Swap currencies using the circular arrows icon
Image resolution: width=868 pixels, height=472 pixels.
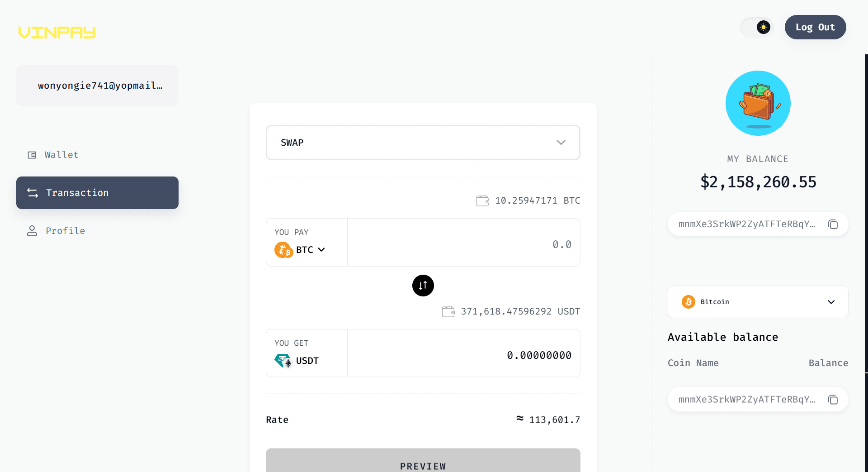pos(423,286)
